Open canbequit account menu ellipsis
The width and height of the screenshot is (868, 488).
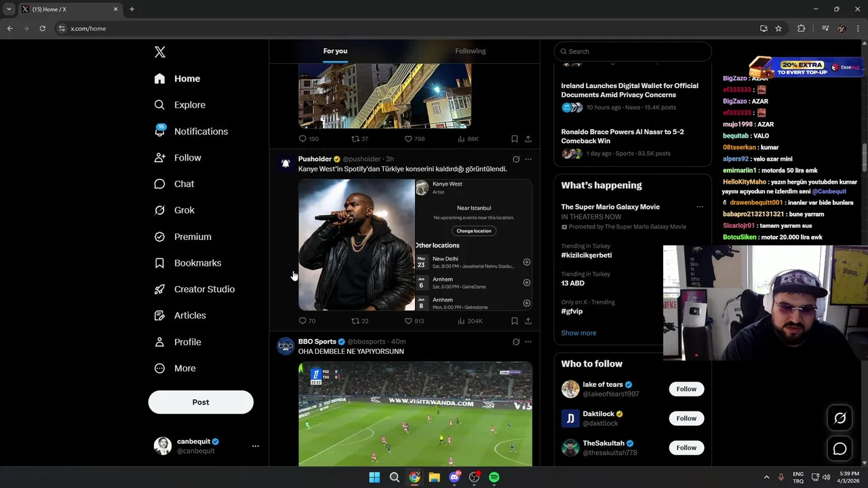click(256, 446)
